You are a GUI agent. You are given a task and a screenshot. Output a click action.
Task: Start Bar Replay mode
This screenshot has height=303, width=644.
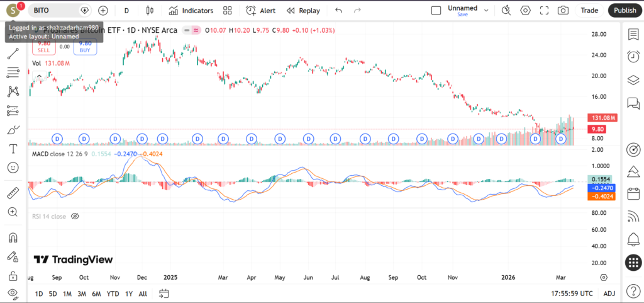(x=303, y=11)
